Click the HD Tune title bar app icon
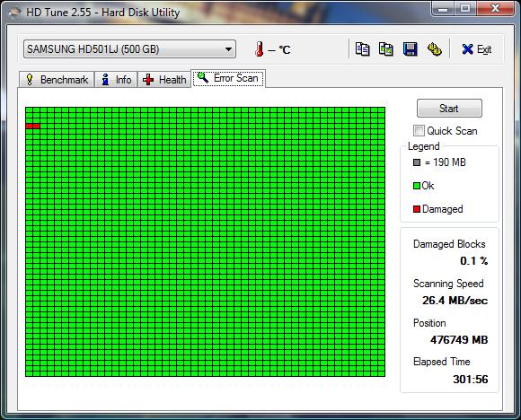The image size is (521, 420). (14, 13)
